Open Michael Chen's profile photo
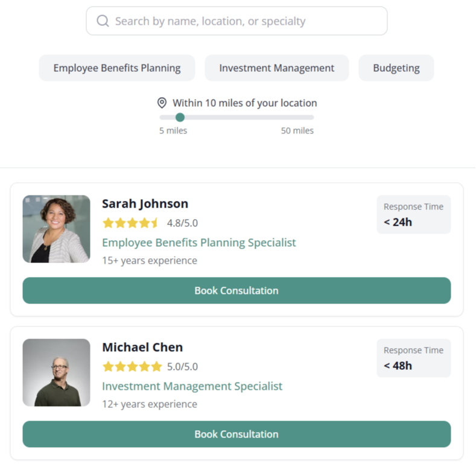 (x=56, y=372)
